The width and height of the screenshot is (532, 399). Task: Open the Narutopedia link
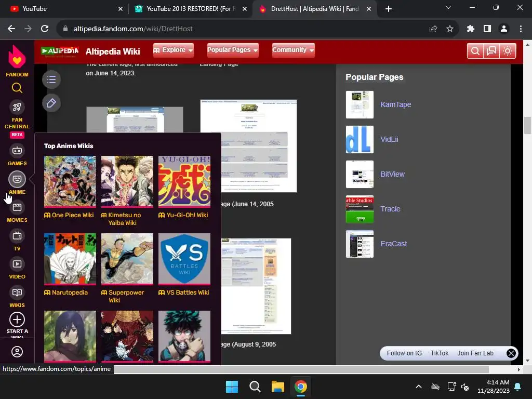click(x=70, y=292)
